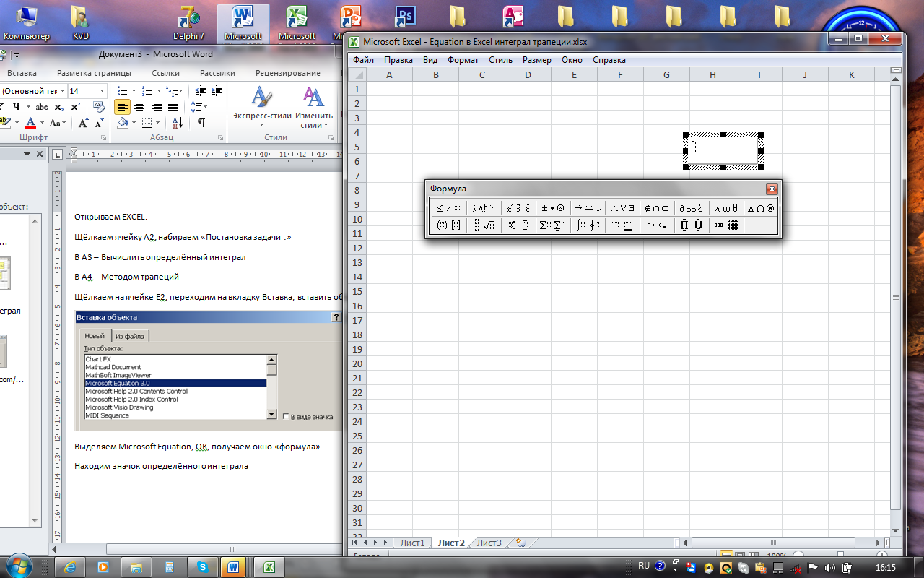
Task: Open font size 14 dropdown in Word
Action: [102, 91]
